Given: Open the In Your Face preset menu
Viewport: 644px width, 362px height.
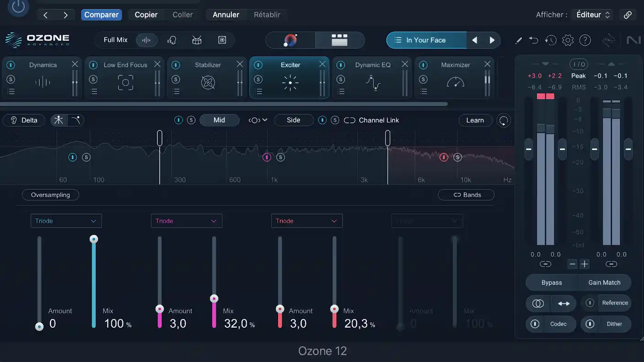Looking at the screenshot, I should coord(426,40).
